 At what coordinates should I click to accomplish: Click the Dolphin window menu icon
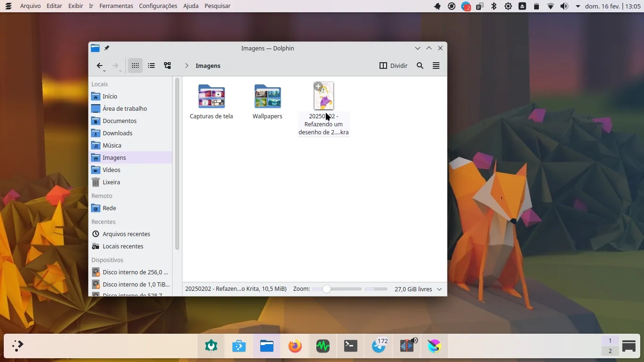tap(95, 48)
